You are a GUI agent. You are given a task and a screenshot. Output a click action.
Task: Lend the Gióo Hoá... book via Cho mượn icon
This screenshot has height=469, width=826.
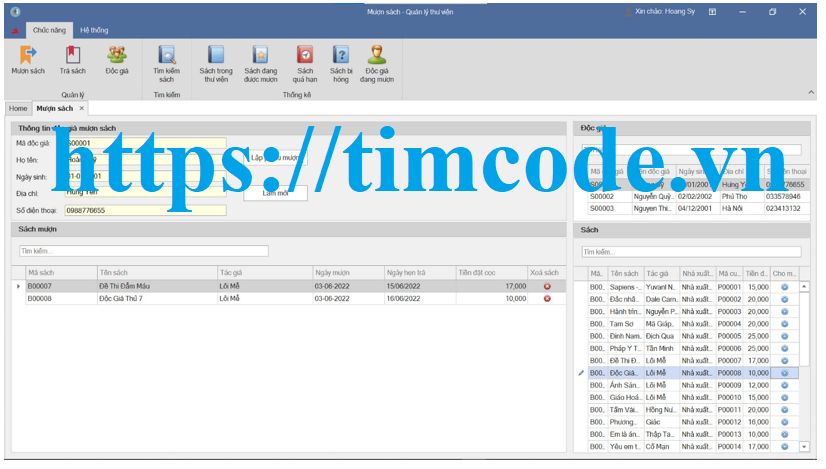click(784, 397)
